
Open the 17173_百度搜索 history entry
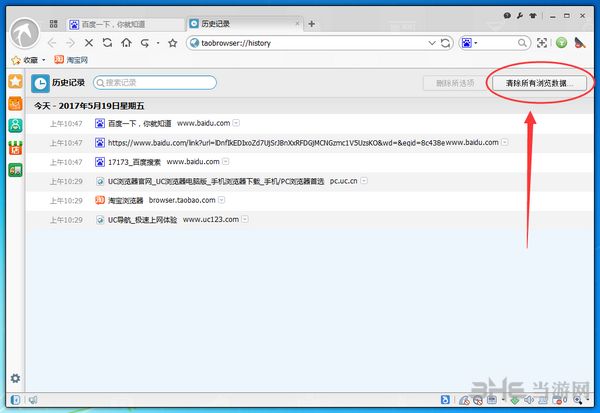[x=135, y=162]
